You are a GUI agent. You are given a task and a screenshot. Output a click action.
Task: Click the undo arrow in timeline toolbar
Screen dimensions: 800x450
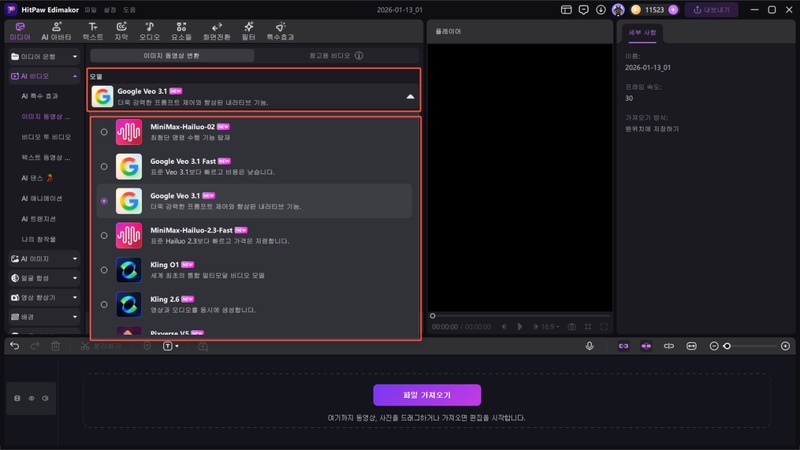click(x=14, y=346)
